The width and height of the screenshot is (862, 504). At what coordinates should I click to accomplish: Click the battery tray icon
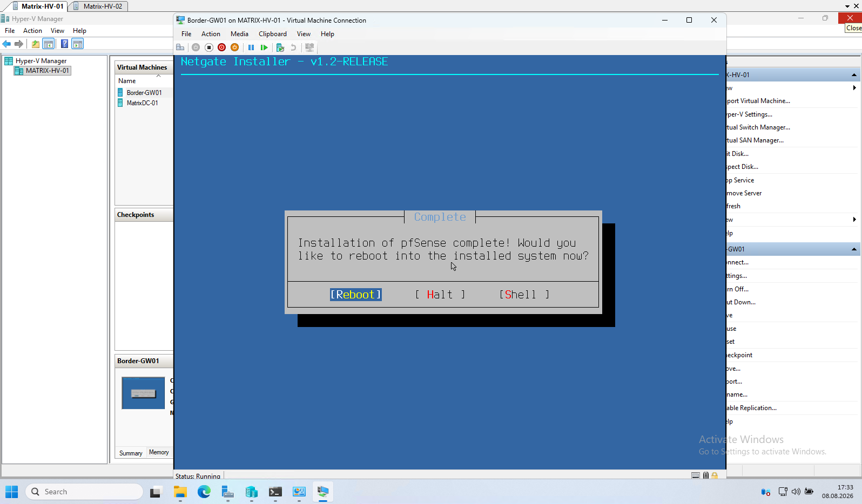click(x=809, y=492)
